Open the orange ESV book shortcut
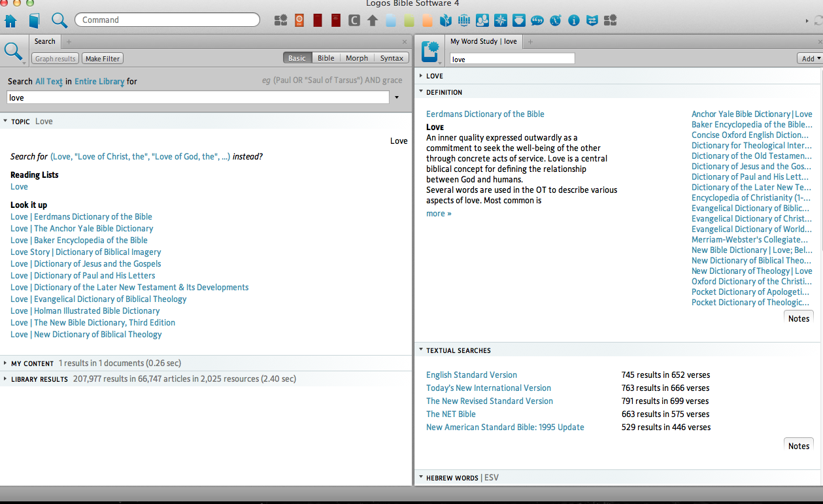The height and width of the screenshot is (504, 823). pos(299,20)
